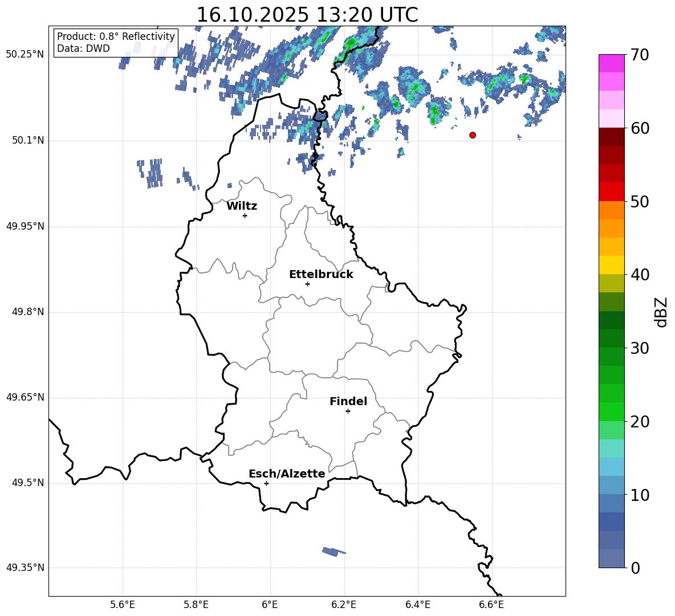Click the Wiltz city label
This screenshot has height=616, width=675.
242,206
